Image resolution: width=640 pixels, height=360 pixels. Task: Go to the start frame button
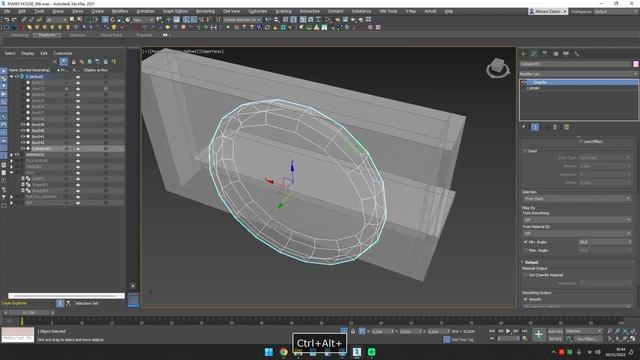coord(492,331)
